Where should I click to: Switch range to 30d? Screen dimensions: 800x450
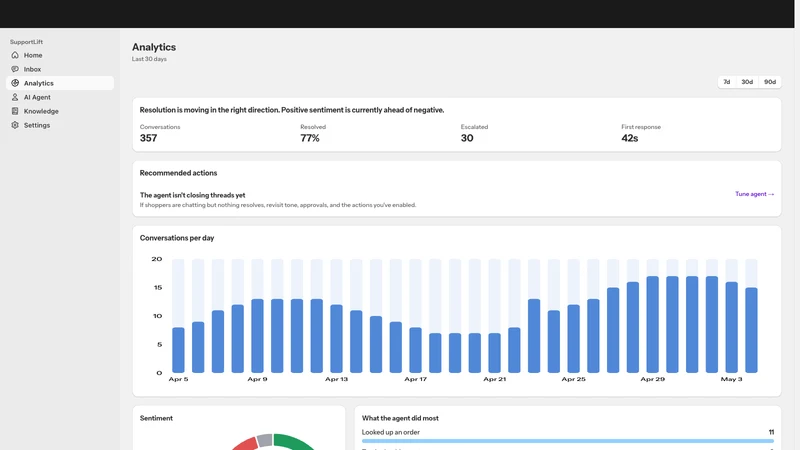click(x=747, y=82)
